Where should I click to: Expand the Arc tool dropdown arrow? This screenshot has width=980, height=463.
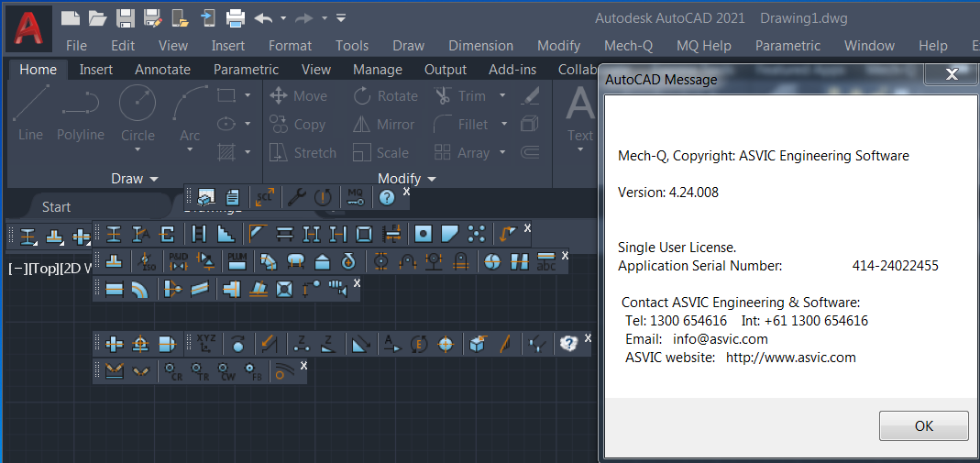click(x=190, y=150)
